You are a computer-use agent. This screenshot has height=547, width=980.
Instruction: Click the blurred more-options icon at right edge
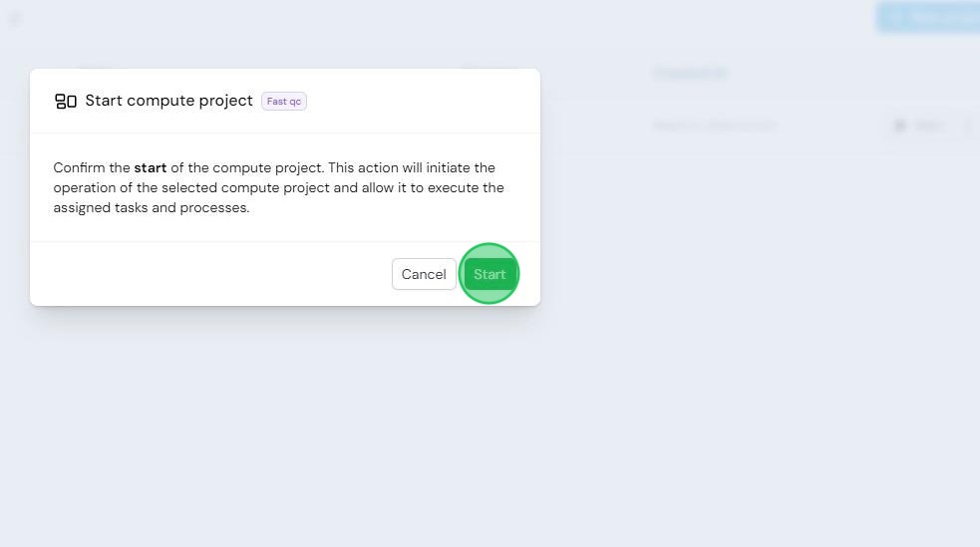tap(967, 126)
